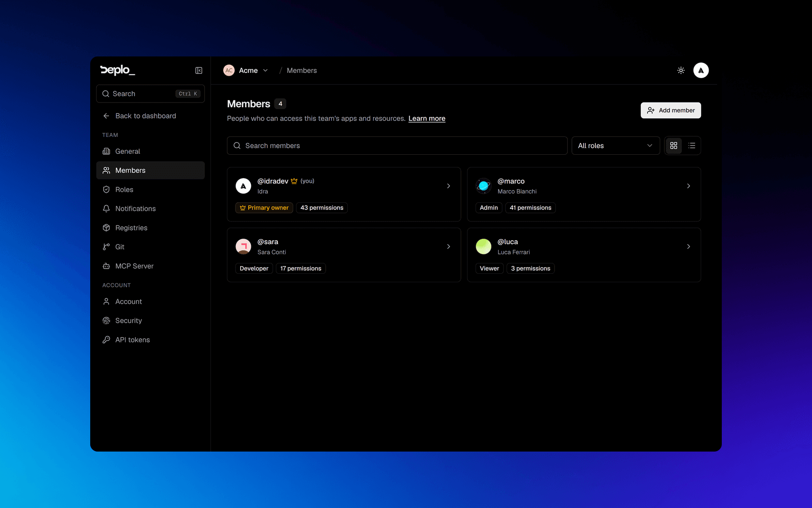The image size is (812, 508).
Task: Open API tokens page
Action: pyautogui.click(x=150, y=340)
